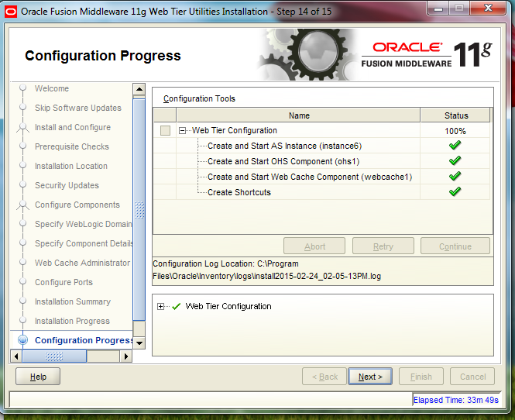Click the sidebar scroll left arrow

point(16,356)
